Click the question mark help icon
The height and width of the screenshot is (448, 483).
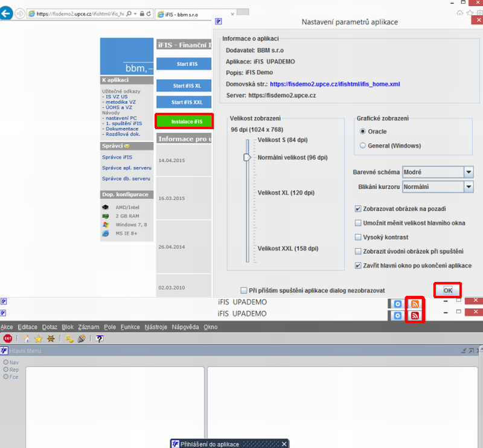[x=99, y=339]
